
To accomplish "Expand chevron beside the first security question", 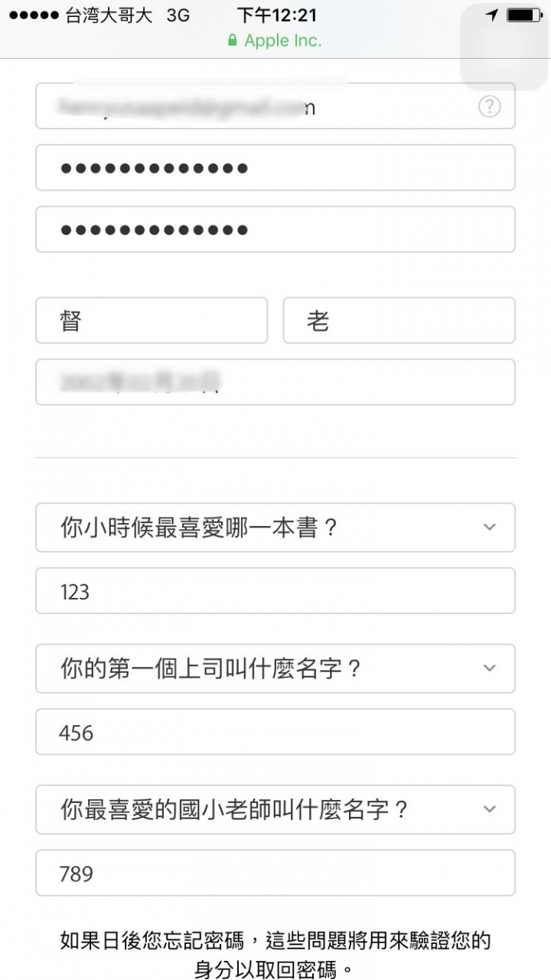I will (490, 527).
